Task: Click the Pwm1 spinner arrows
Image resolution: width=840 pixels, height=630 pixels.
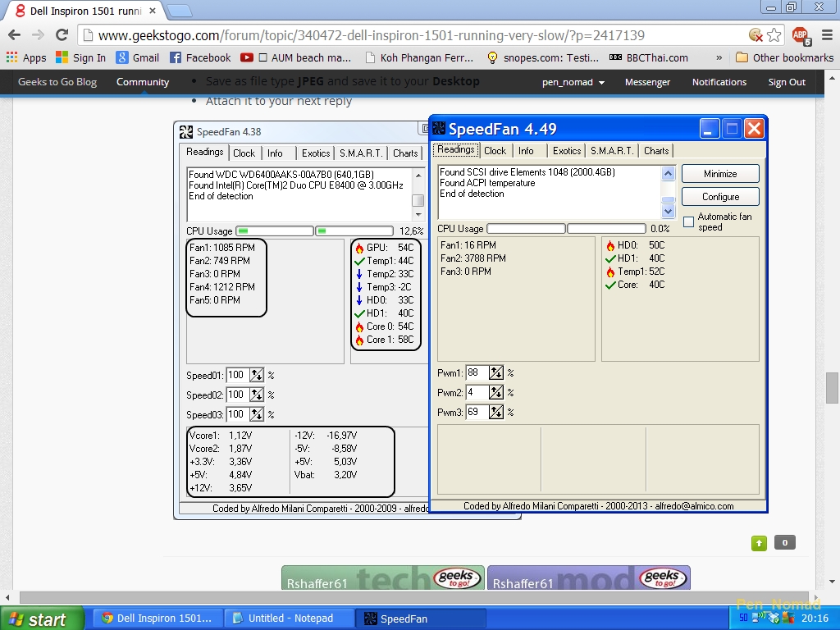Action: click(x=496, y=372)
